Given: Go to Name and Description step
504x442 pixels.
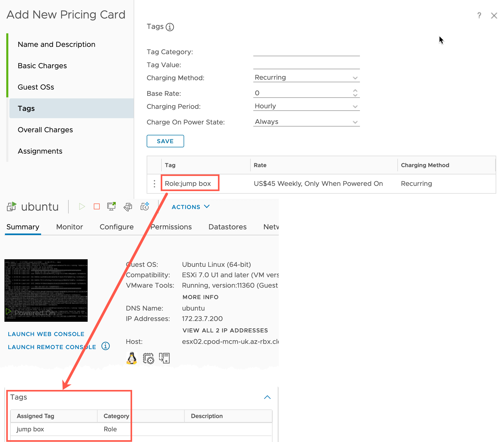Looking at the screenshot, I should click(56, 45).
